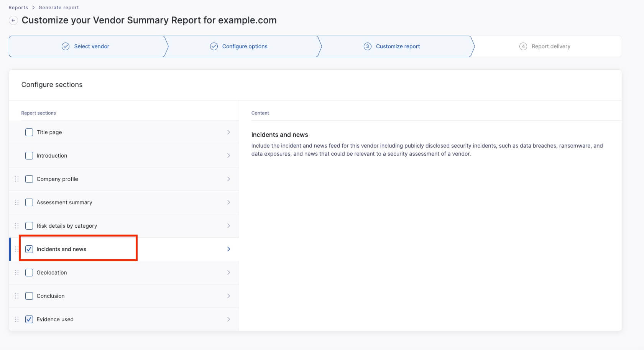This screenshot has height=350, width=644.
Task: Uncheck the Evidence used checkbox
Action: click(29, 319)
